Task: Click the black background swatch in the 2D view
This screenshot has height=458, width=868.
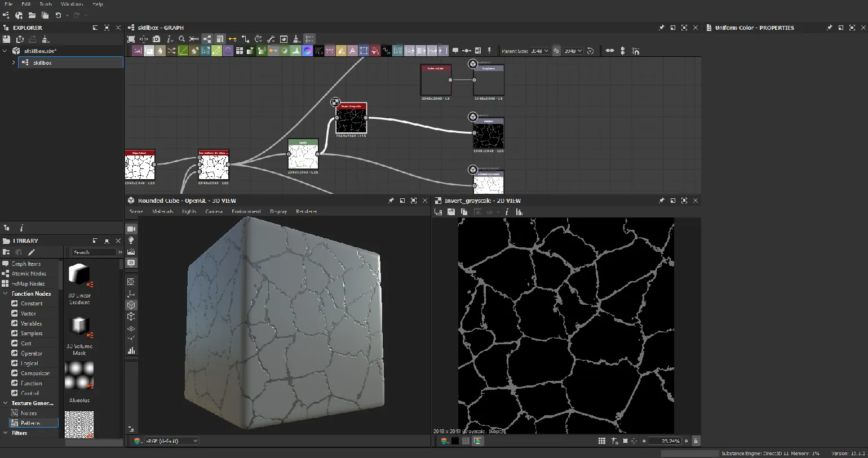Action: point(455,441)
